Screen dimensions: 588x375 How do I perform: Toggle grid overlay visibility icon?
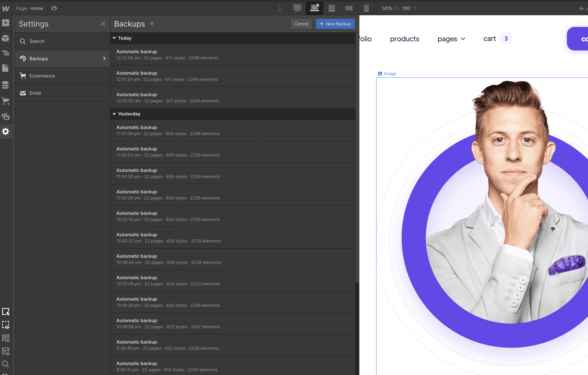6,338
